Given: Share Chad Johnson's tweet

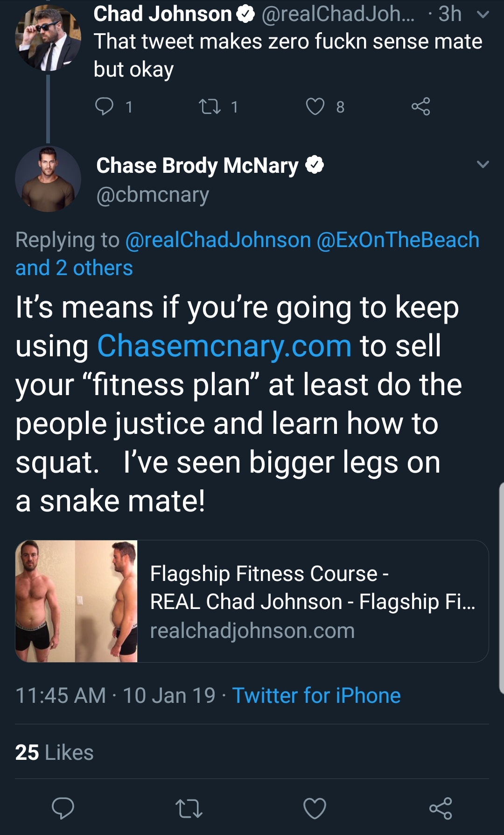Looking at the screenshot, I should (420, 106).
